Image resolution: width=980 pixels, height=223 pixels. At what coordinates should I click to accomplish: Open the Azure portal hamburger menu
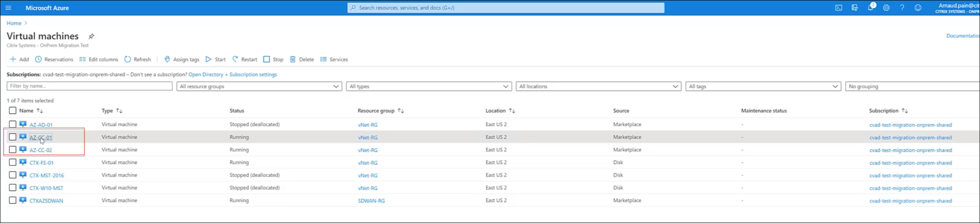[x=8, y=8]
